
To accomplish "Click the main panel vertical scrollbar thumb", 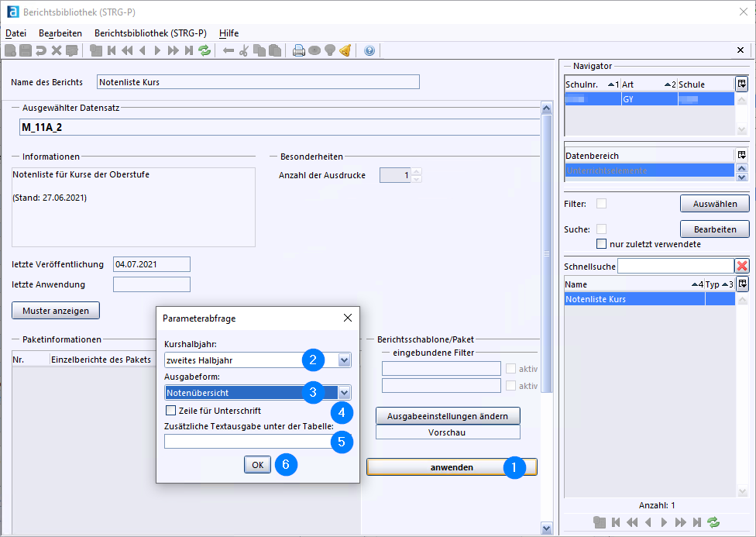I will (x=546, y=253).
